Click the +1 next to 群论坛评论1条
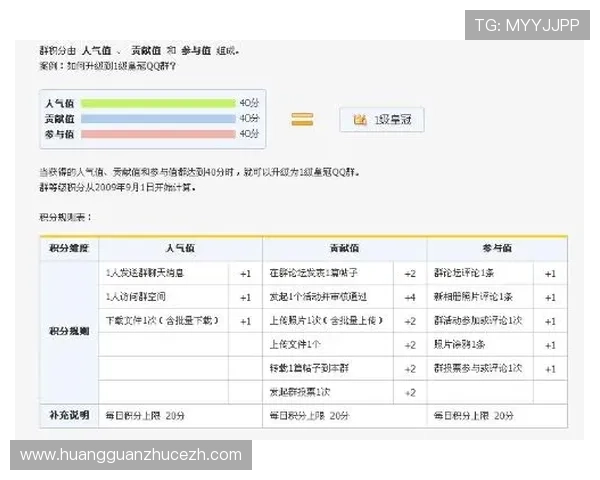600x480 pixels. [x=550, y=274]
